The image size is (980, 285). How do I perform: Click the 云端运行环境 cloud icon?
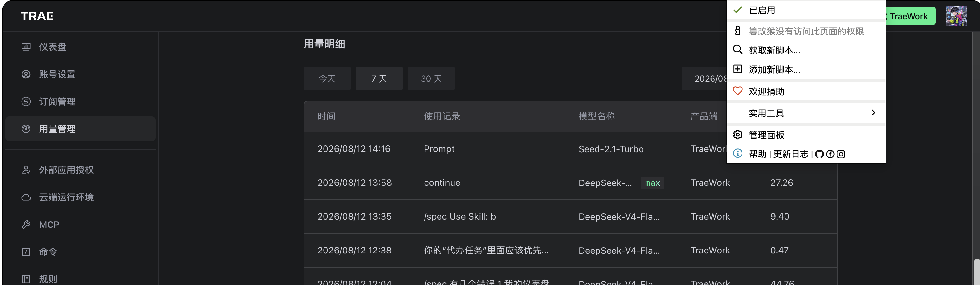tap(26, 197)
